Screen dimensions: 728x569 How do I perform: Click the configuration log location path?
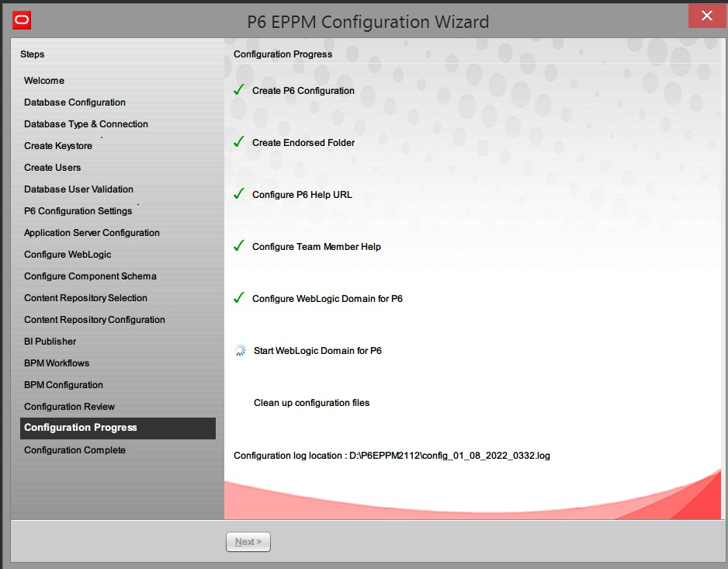pos(449,456)
